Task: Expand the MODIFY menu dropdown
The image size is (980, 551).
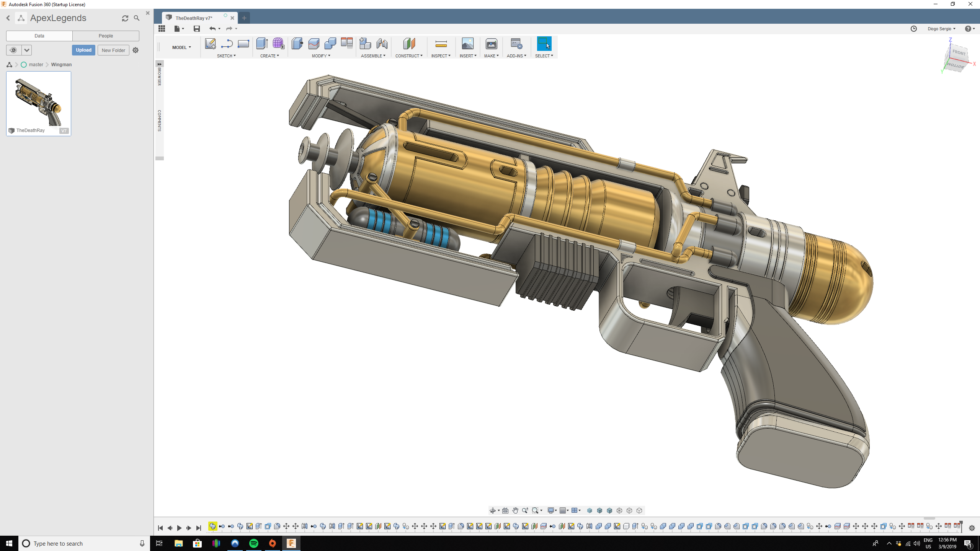Action: tap(321, 56)
